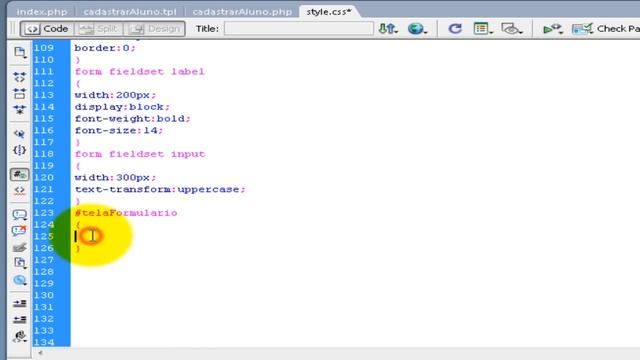Click the 'text-transform:uppercase;' line
The image size is (640, 360).
[160, 190]
